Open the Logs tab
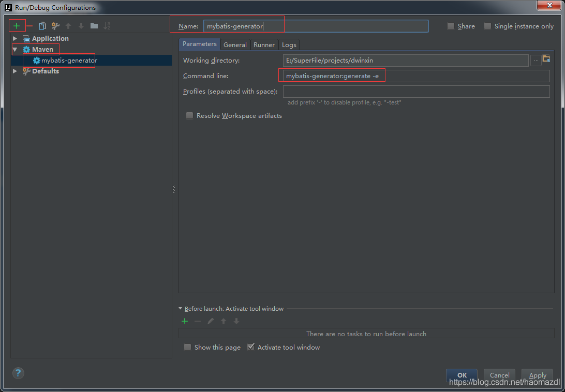565x392 pixels. click(289, 44)
